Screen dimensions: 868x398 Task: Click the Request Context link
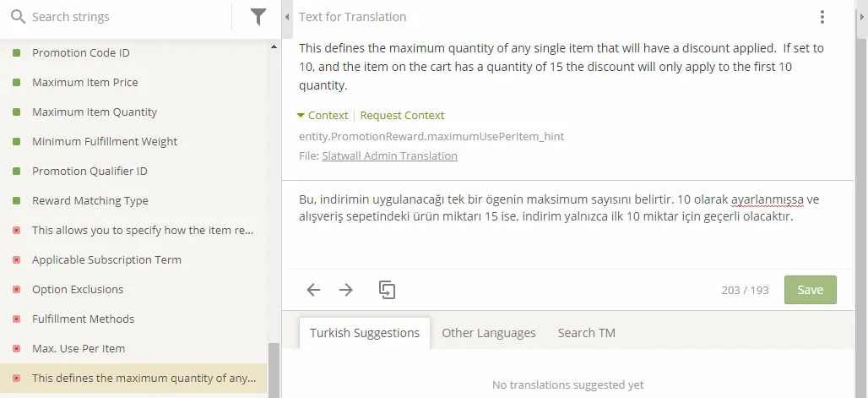402,115
